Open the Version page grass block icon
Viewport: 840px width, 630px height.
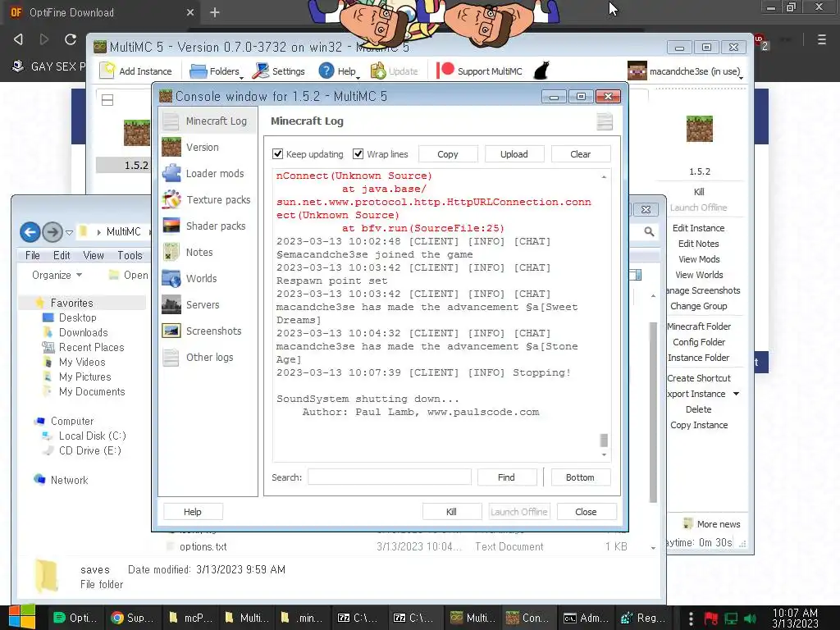pyautogui.click(x=171, y=147)
